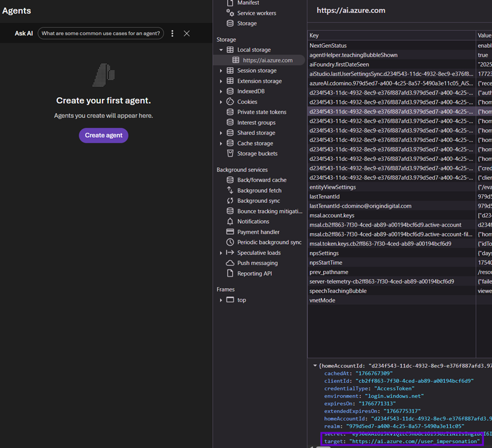Select the prev_pathname row
This screenshot has height=448, width=492.
400,272
